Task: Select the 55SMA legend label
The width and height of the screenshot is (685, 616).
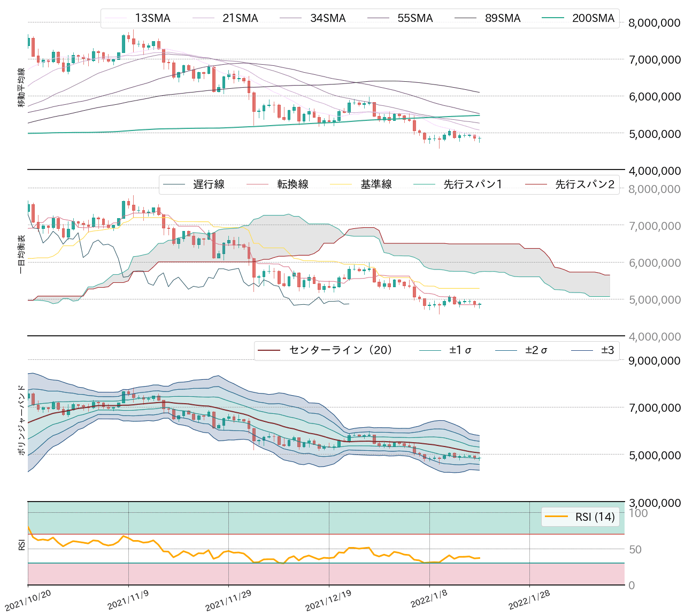Action: 414,18
